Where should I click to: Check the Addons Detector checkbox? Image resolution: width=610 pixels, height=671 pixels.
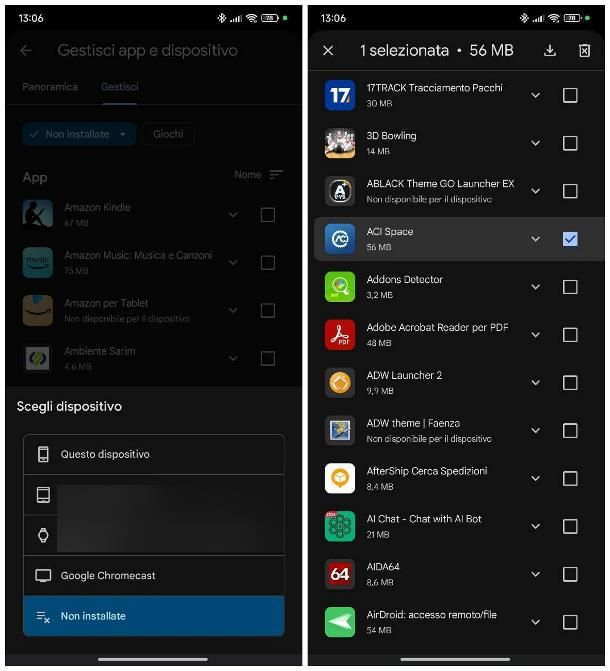coord(570,287)
